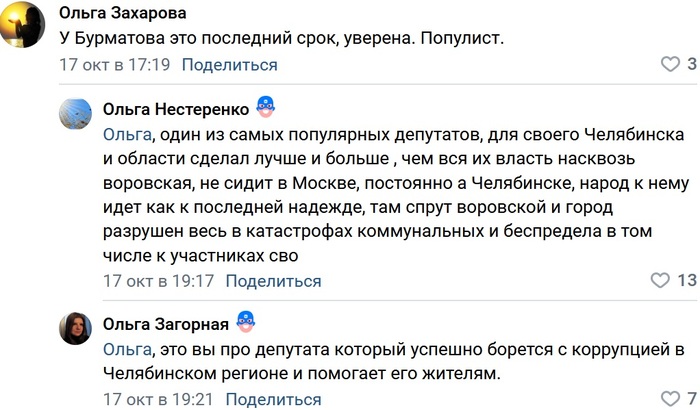Open the profile name Ольга Захарова
The height and width of the screenshot is (410, 700).
tap(123, 13)
